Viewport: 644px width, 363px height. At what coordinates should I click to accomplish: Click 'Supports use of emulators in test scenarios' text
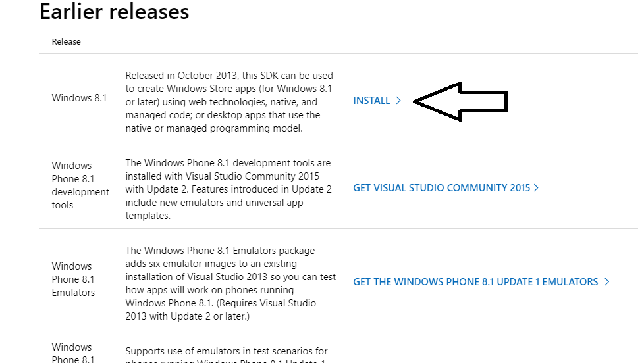click(227, 355)
